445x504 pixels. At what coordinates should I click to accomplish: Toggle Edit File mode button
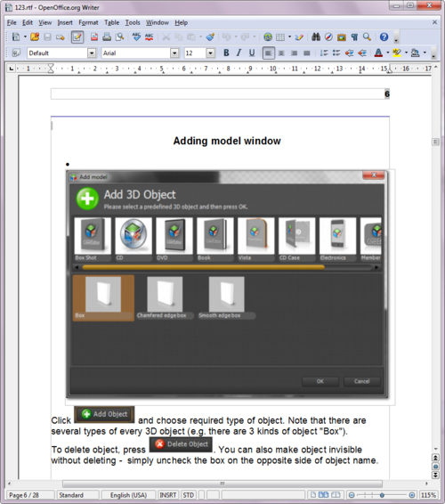click(x=77, y=37)
